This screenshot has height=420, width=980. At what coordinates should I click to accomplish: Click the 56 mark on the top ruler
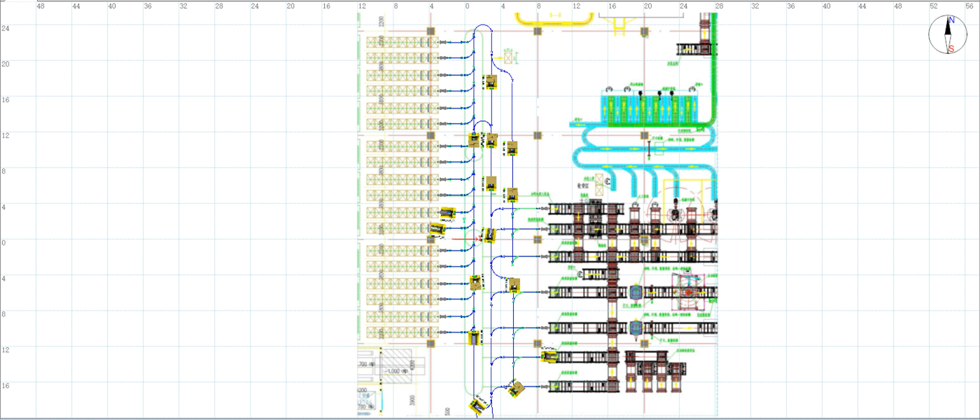[969, 6]
